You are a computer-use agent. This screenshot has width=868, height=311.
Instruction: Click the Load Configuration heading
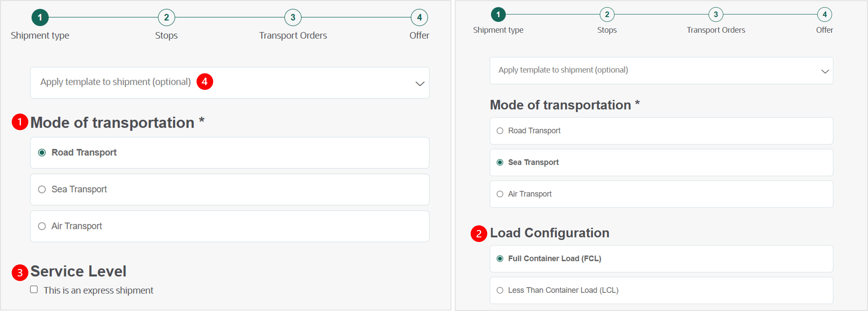[x=550, y=233]
